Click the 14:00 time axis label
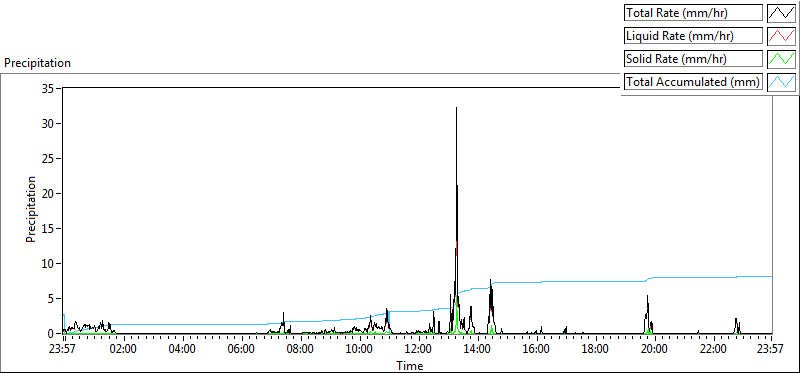The height and width of the screenshot is (373, 800). (x=478, y=350)
